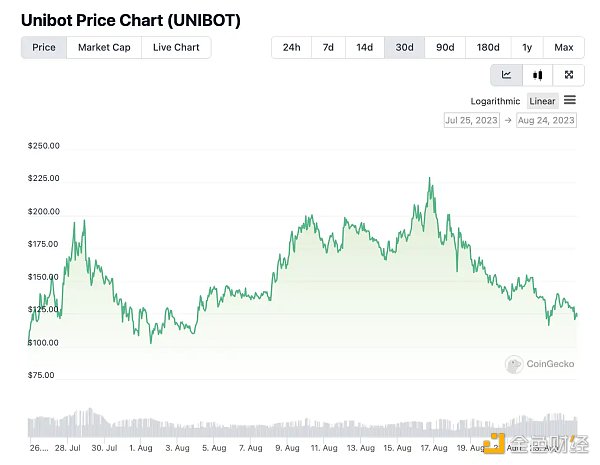600x465 pixels.
Task: Choose the 14d time range
Action: tap(365, 47)
